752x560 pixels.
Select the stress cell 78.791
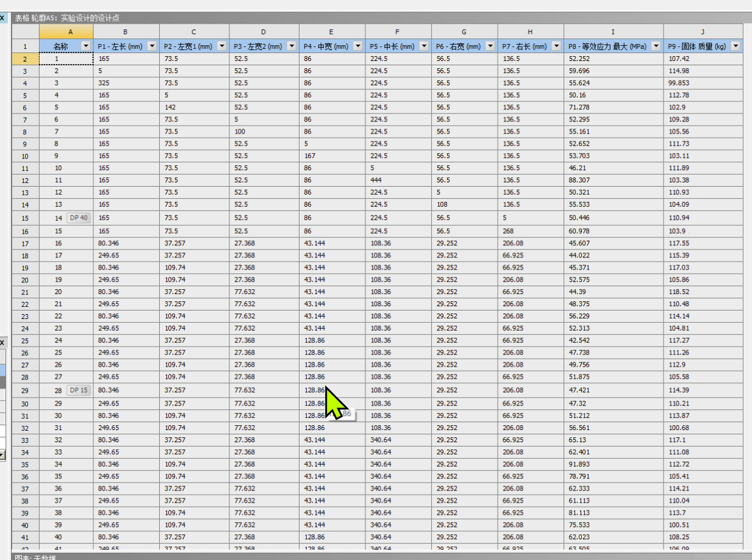pos(614,476)
